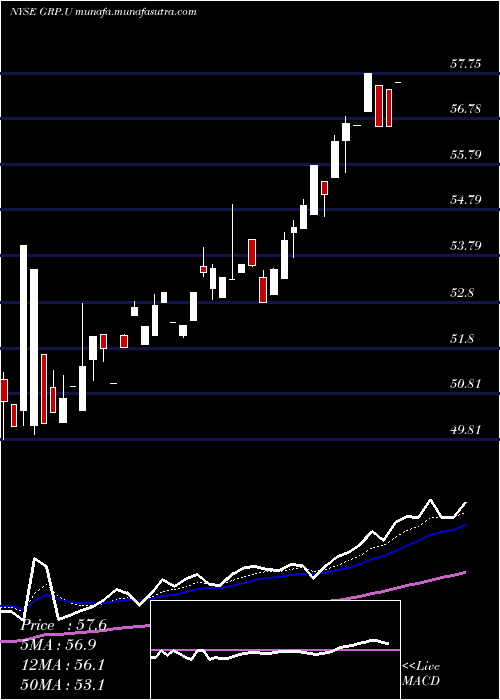Image resolution: width=500 pixels, height=700 pixels.
Task: Click the 5MA : 56.9 readout
Action: [x=58, y=645]
